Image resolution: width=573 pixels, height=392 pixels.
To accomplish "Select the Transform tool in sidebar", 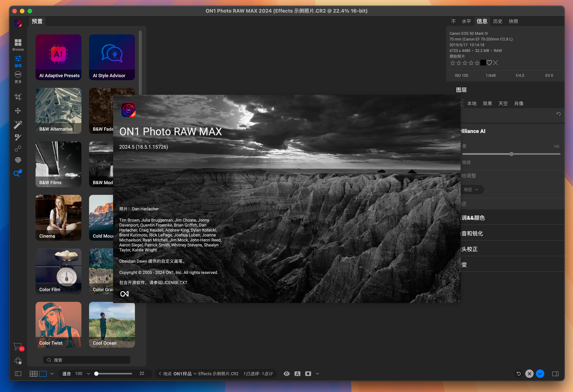I will (17, 110).
